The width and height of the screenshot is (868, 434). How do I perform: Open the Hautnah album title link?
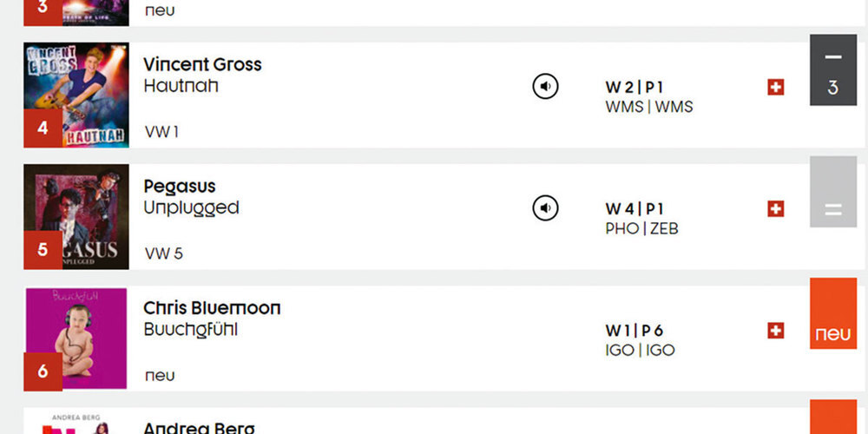point(181,86)
